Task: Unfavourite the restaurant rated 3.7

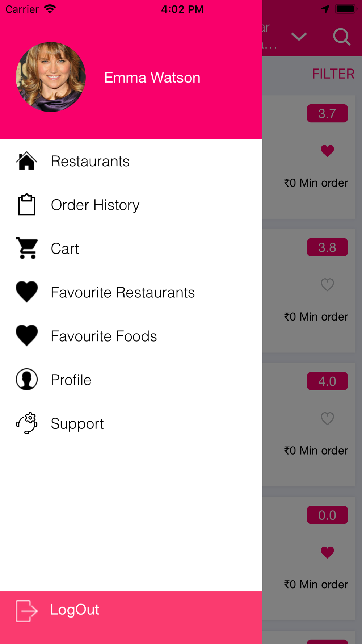Action: pyautogui.click(x=327, y=151)
